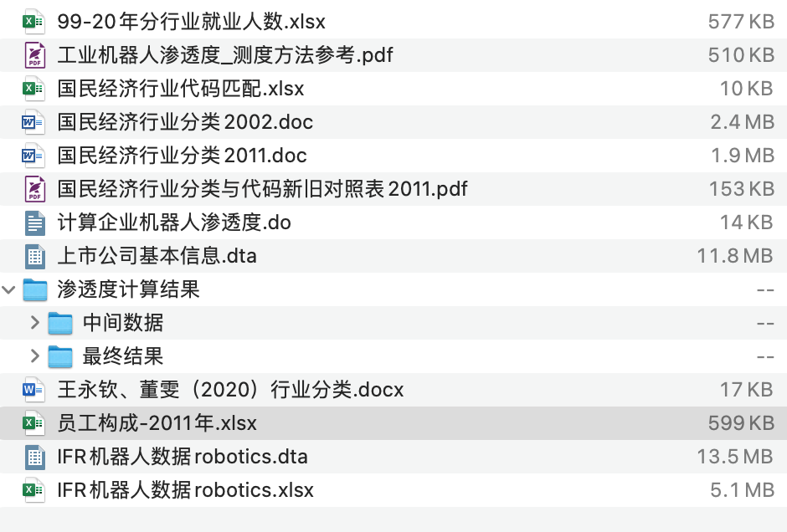Select 国民经济行业代码匹配.xlsx file name
The width and height of the screenshot is (787, 532).
click(180, 89)
